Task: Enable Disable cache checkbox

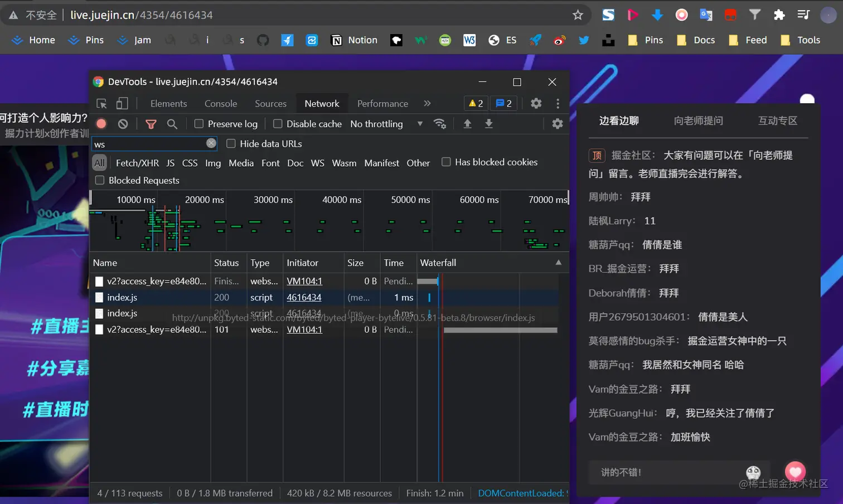Action: 278,124
